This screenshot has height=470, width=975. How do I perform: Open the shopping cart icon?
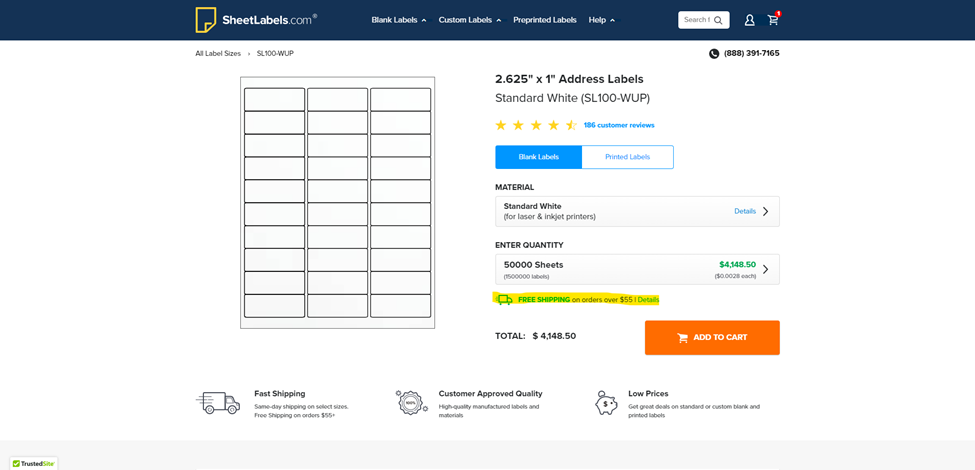click(x=773, y=20)
